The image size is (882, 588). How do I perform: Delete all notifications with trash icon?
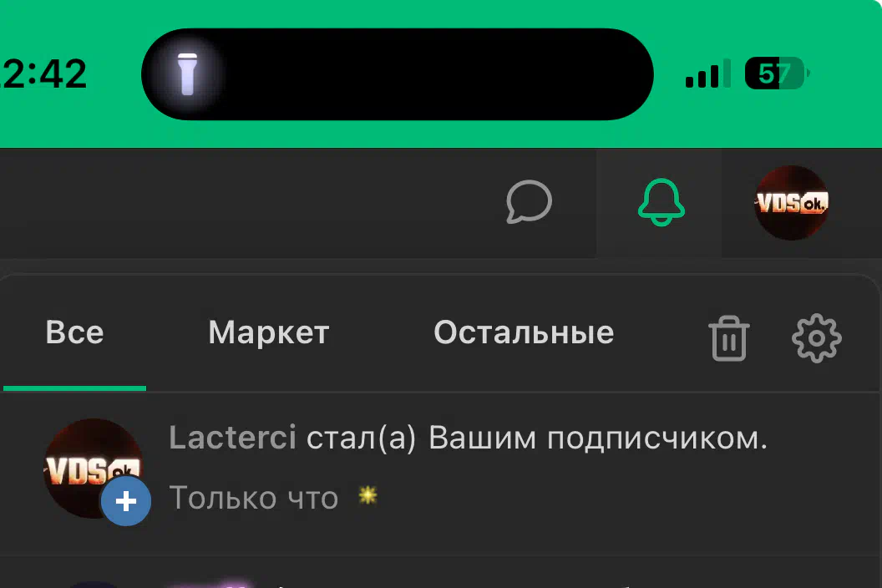(x=729, y=338)
